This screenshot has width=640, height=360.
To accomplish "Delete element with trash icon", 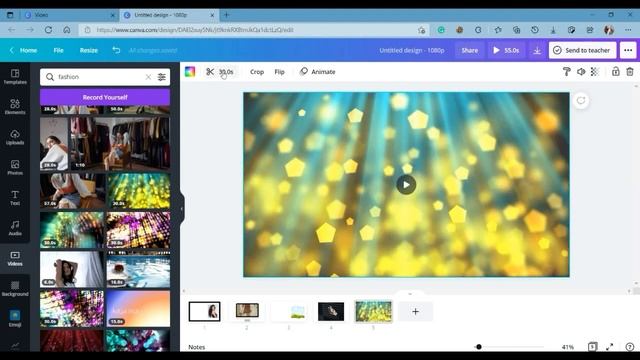I will (x=630, y=71).
